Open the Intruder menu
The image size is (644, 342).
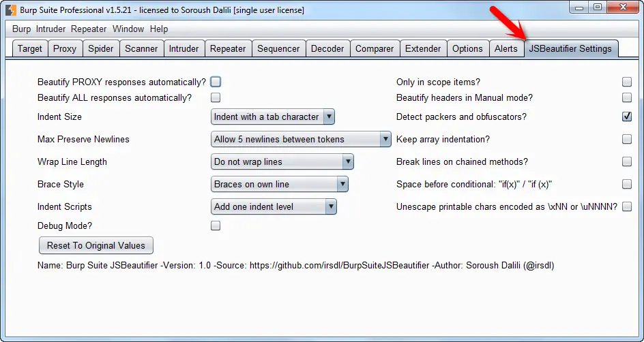pos(51,29)
